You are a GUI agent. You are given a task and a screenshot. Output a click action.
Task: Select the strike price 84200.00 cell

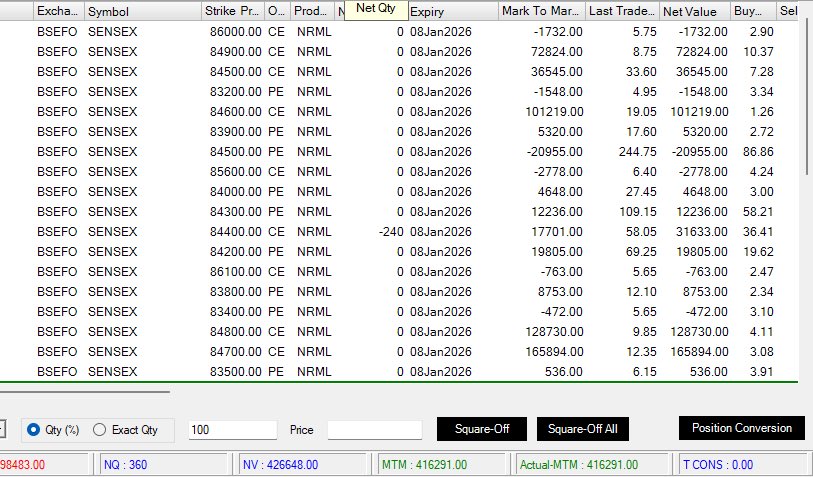[x=235, y=251]
